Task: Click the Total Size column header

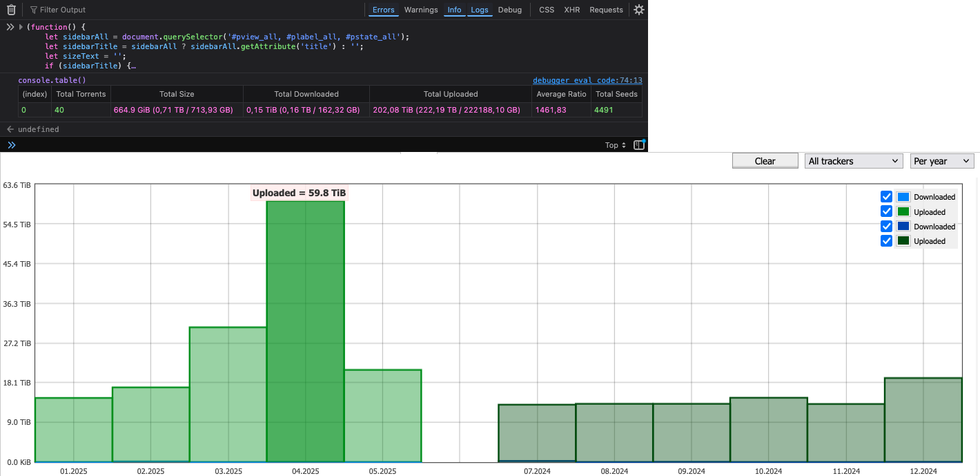Action: click(177, 94)
